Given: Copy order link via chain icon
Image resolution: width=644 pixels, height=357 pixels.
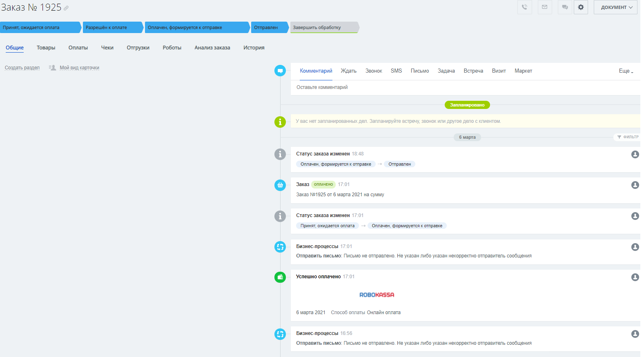Looking at the screenshot, I should tap(66, 8).
